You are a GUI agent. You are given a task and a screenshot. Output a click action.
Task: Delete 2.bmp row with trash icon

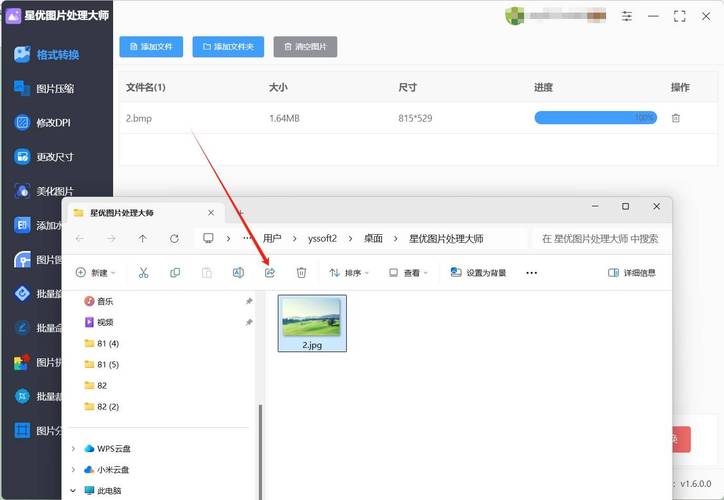676,118
